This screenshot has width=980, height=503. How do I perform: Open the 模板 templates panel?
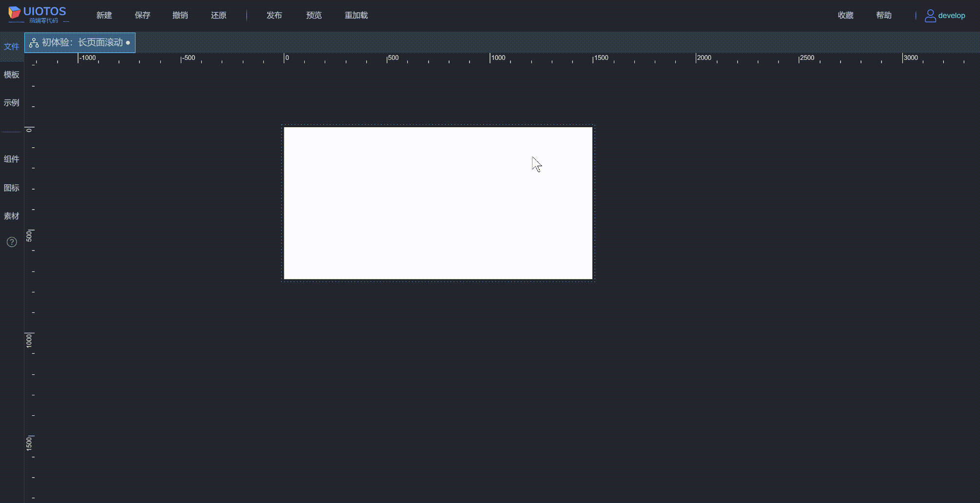point(11,75)
